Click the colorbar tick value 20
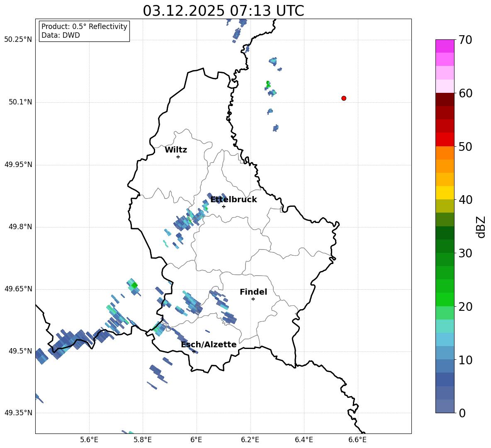The height and width of the screenshot is (448, 491). pyautogui.click(x=465, y=307)
